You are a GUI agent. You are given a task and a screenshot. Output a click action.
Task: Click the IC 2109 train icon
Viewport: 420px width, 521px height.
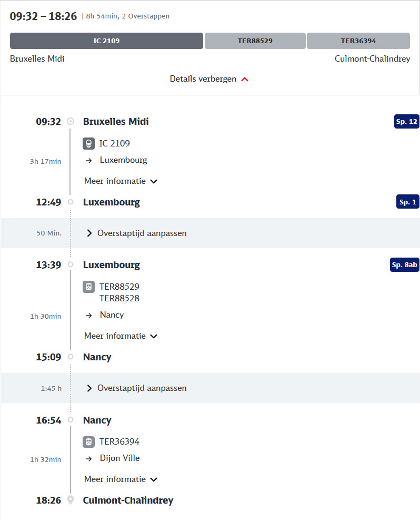click(88, 143)
